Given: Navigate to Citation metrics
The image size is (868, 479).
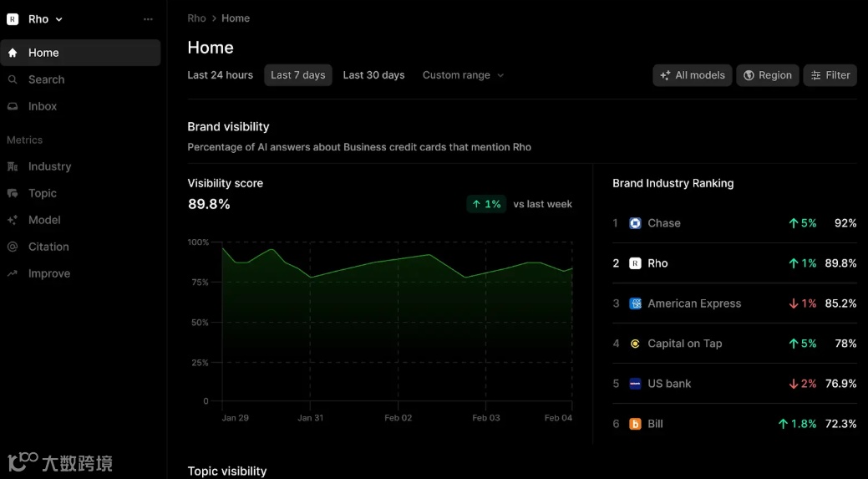Looking at the screenshot, I should (80, 247).
